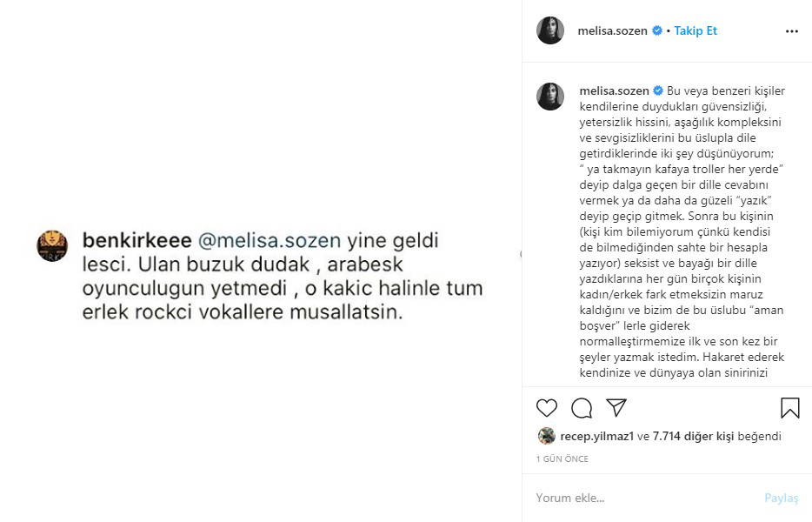Click the benkirkeee avatar in the screenshot image
Viewport: 812px width, 522px height.
(x=52, y=245)
